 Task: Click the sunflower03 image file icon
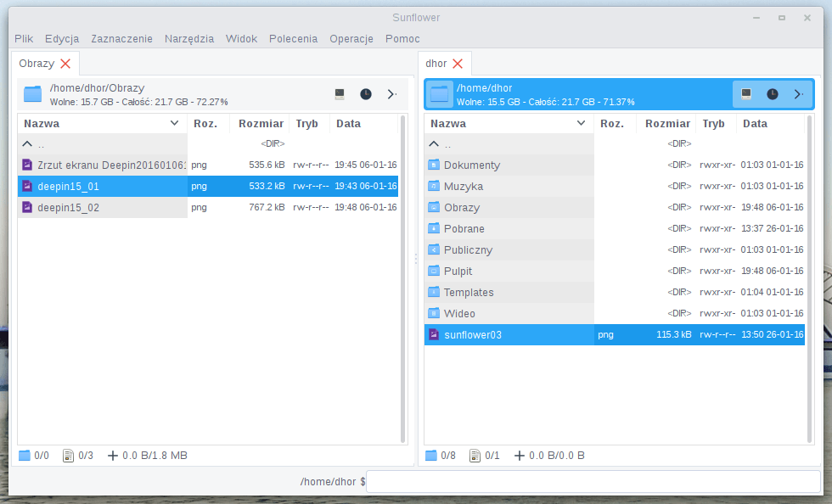tap(434, 335)
